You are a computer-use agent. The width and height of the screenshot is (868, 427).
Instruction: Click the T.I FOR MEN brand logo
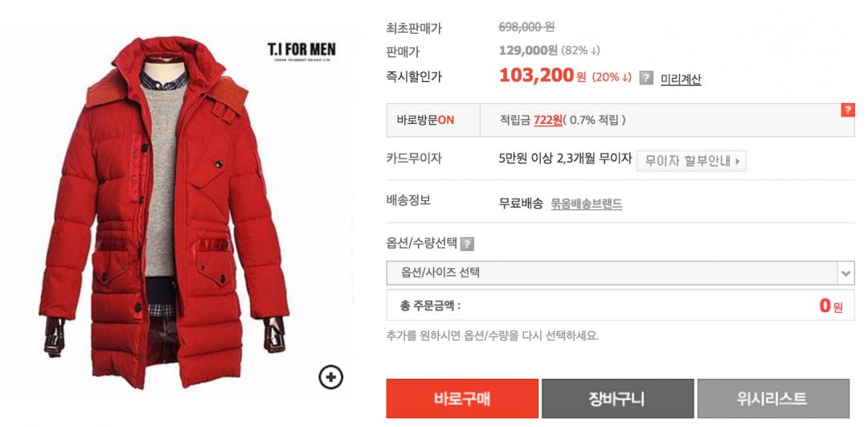[x=301, y=51]
